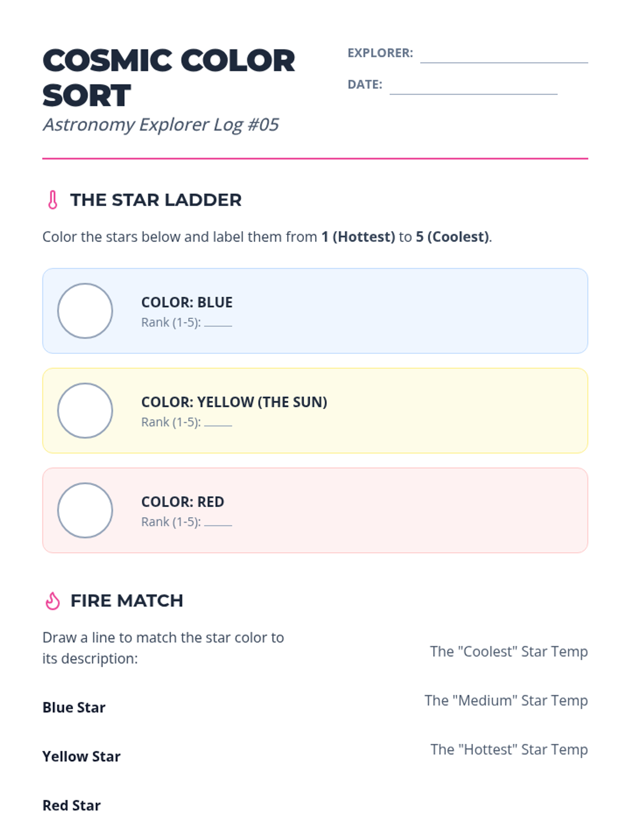
Task: Click the empty star circle for Blue
Action: click(85, 311)
